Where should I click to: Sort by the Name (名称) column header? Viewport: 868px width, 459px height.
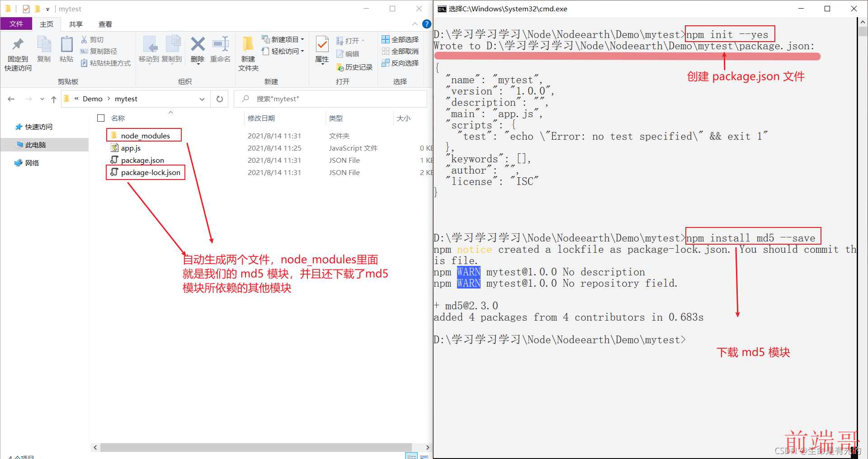[118, 118]
